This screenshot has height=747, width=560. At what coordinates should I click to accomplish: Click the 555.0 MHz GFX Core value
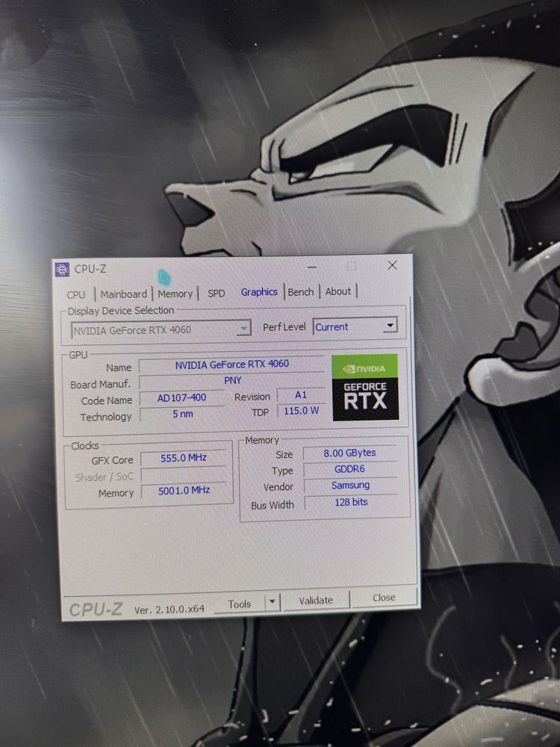click(184, 459)
